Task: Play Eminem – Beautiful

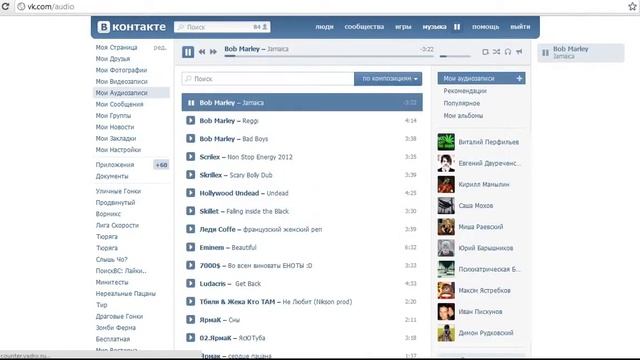Action: point(190,247)
